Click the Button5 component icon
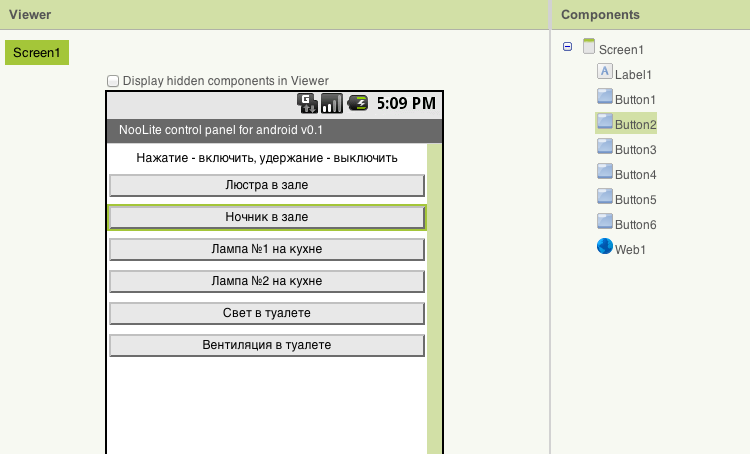This screenshot has width=750, height=454. point(605,196)
